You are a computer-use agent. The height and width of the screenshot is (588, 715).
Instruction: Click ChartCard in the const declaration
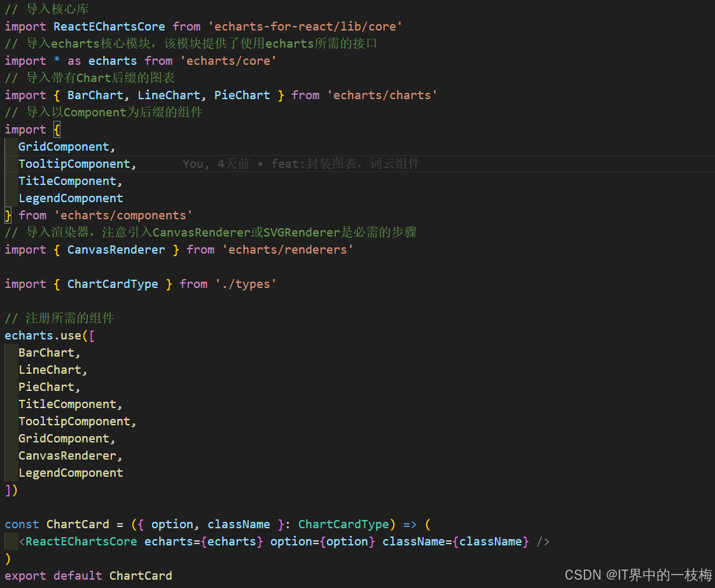(78, 524)
